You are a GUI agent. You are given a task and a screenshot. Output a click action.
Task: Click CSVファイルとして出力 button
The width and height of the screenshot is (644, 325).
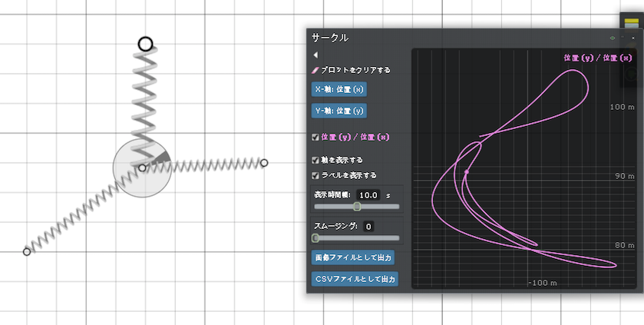tap(353, 278)
